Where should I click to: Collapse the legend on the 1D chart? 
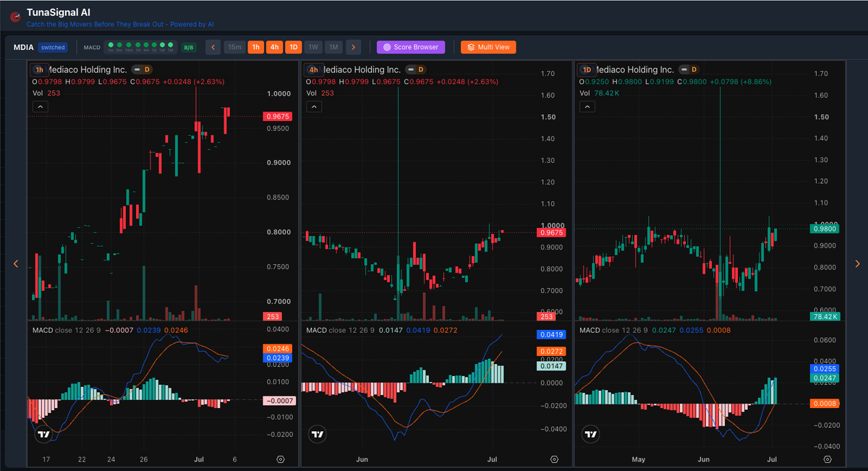[x=587, y=106]
